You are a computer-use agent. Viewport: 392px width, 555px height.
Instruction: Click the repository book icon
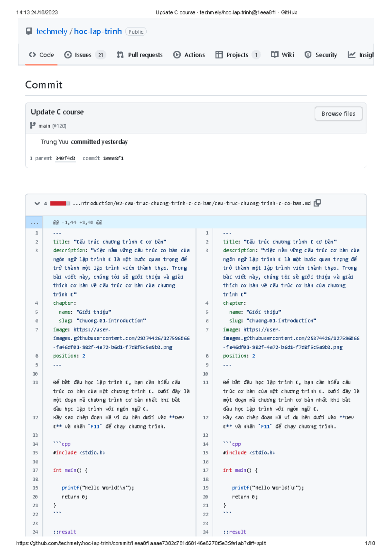click(29, 31)
